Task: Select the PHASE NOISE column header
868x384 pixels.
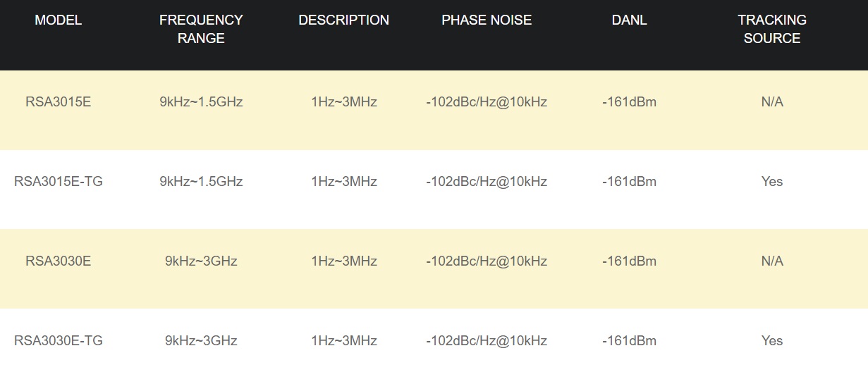Action: tap(487, 20)
